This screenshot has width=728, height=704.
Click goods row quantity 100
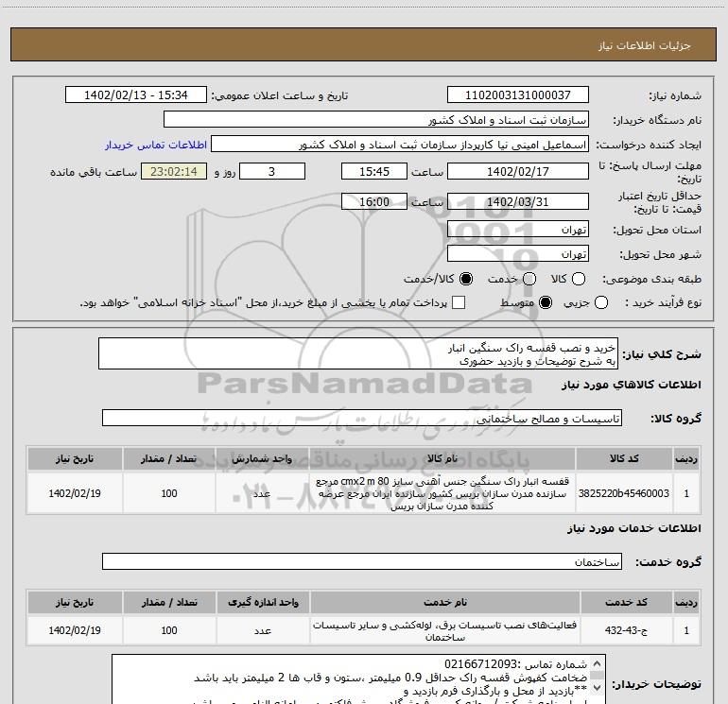[x=169, y=493]
